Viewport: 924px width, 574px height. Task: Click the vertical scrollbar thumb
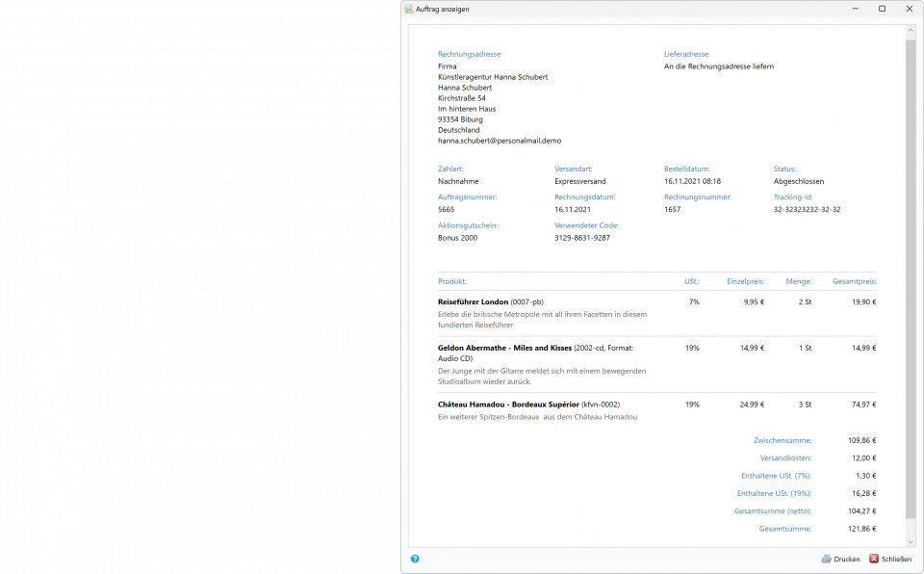911,277
